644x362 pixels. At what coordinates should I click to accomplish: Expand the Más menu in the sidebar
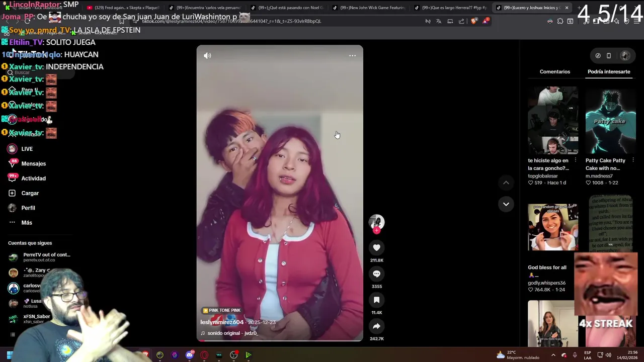(27, 223)
